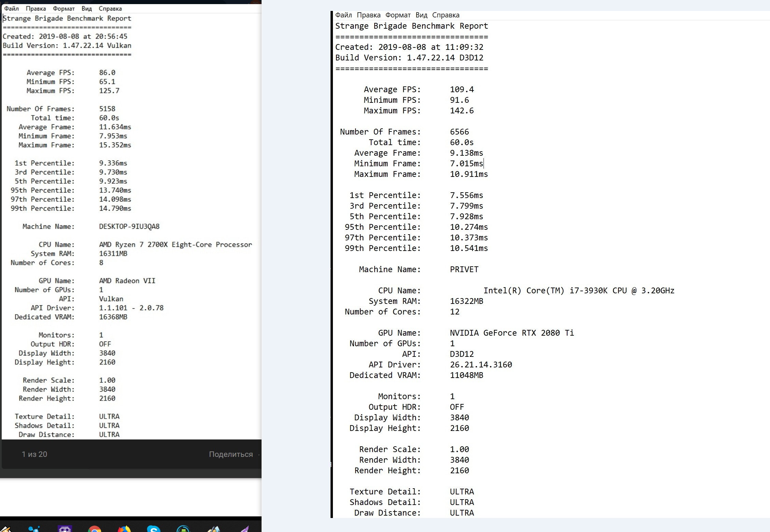Open Правка menu in the left Notepad
The width and height of the screenshot is (770, 532).
(x=36, y=9)
